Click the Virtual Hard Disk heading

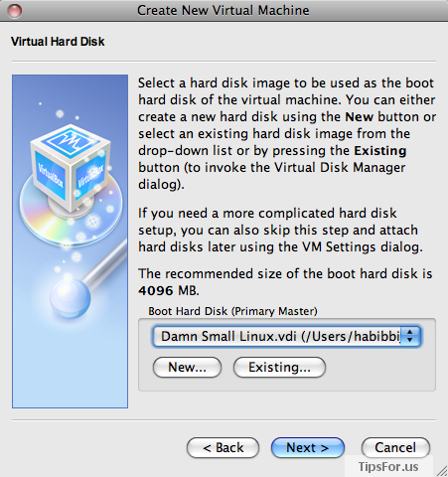[x=58, y=42]
